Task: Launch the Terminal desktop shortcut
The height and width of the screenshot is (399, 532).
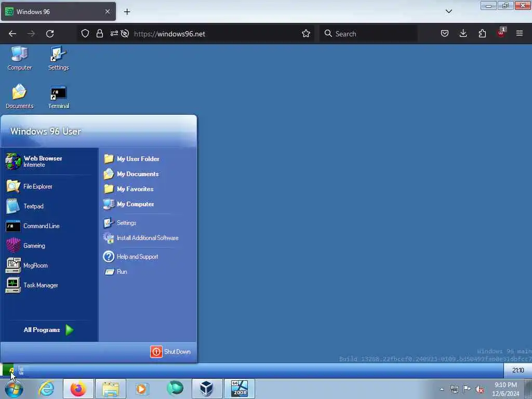Action: (58, 97)
